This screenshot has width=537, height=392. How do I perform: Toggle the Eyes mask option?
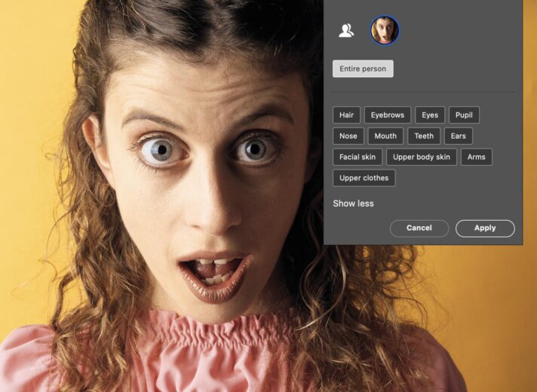[430, 115]
